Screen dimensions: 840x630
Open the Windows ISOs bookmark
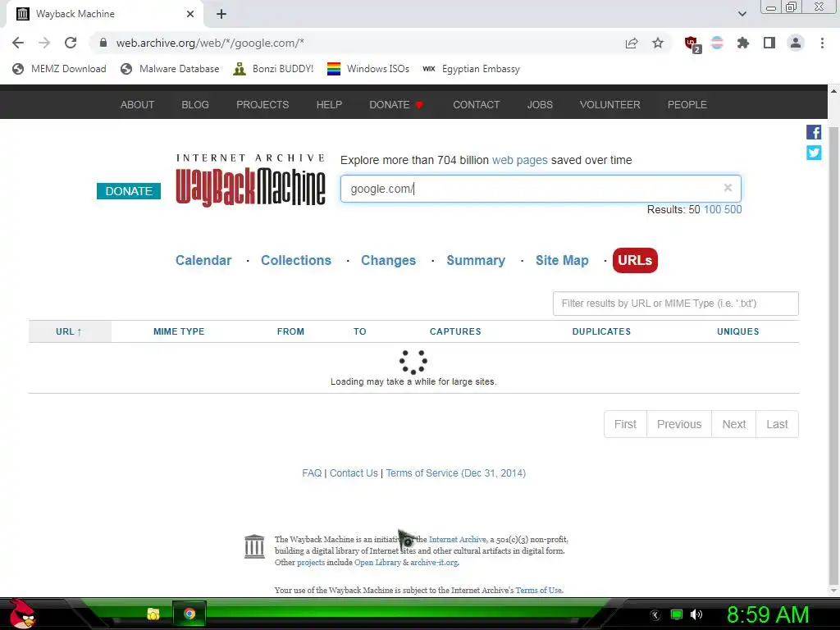click(x=368, y=69)
